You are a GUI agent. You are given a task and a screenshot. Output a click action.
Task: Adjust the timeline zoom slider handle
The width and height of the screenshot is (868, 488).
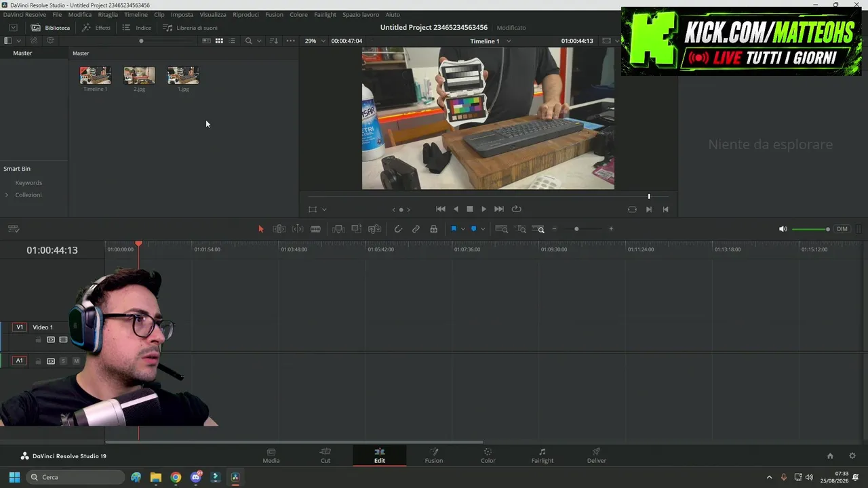click(x=576, y=229)
